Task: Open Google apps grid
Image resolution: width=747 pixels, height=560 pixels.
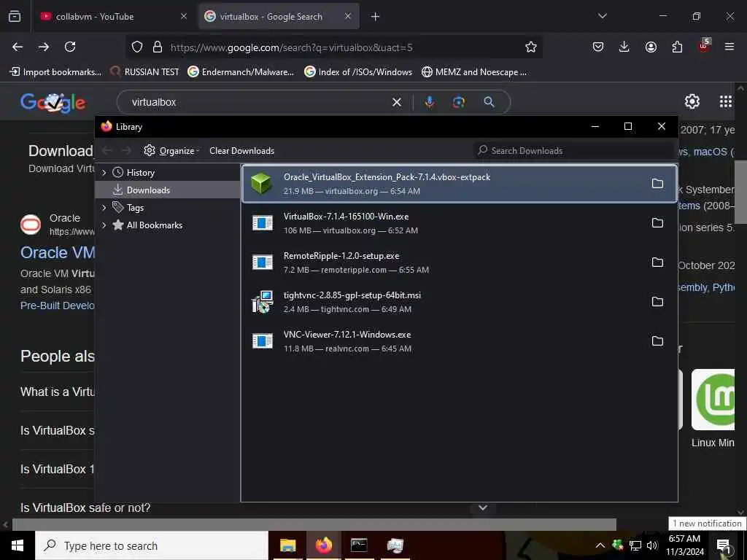Action: (726, 101)
